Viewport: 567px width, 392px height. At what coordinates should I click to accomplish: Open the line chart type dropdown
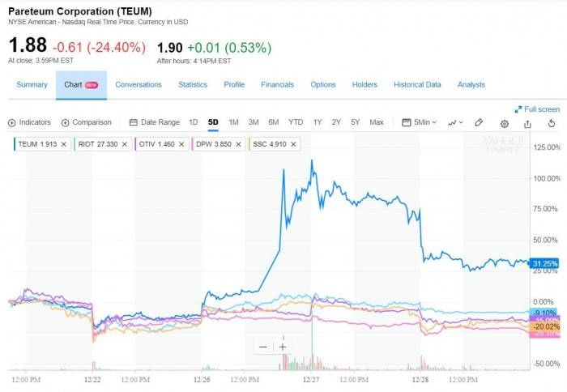pyautogui.click(x=455, y=123)
